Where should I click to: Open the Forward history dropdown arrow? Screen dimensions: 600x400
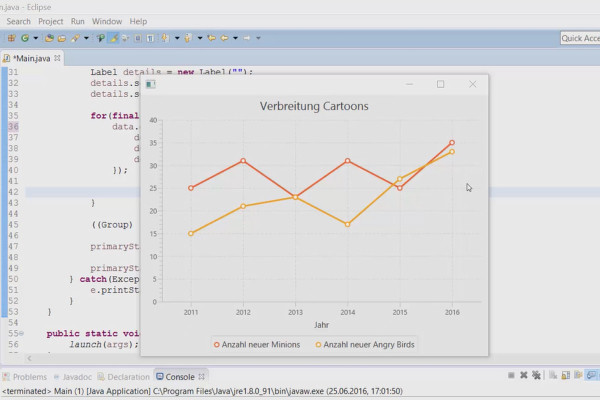[x=258, y=38]
